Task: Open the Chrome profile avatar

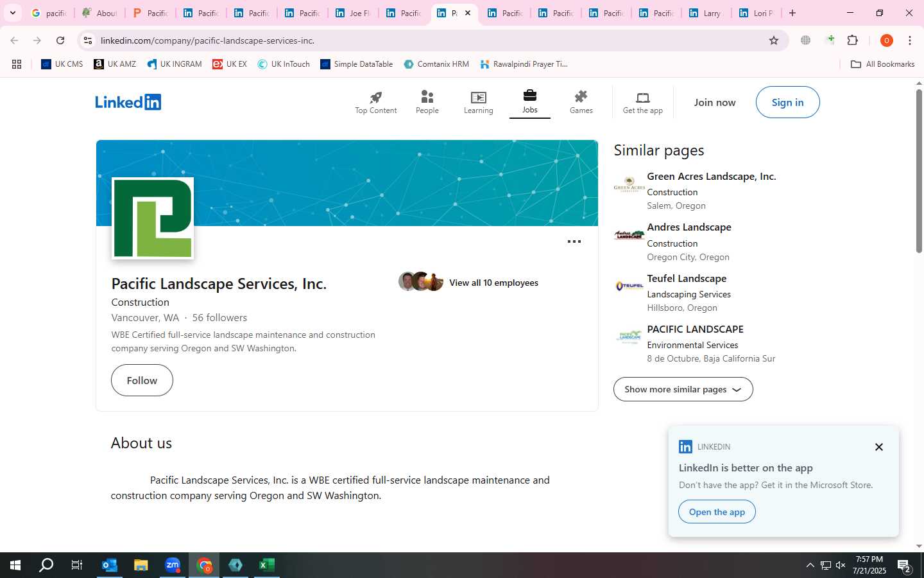Action: pyautogui.click(x=887, y=40)
